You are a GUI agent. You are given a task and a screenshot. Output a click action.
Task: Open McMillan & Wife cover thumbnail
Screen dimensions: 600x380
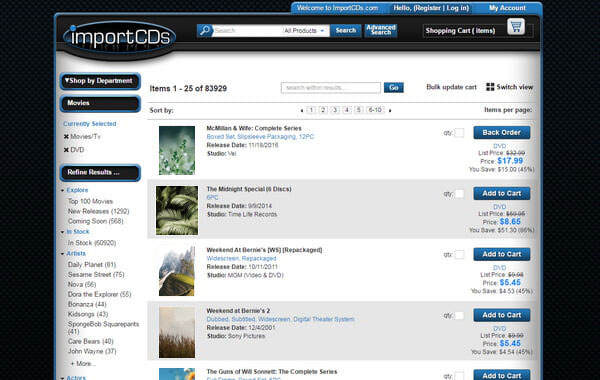coord(177,150)
